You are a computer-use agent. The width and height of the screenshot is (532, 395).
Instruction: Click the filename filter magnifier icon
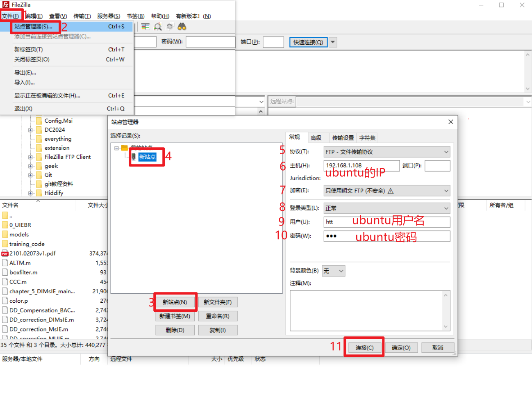(x=158, y=27)
